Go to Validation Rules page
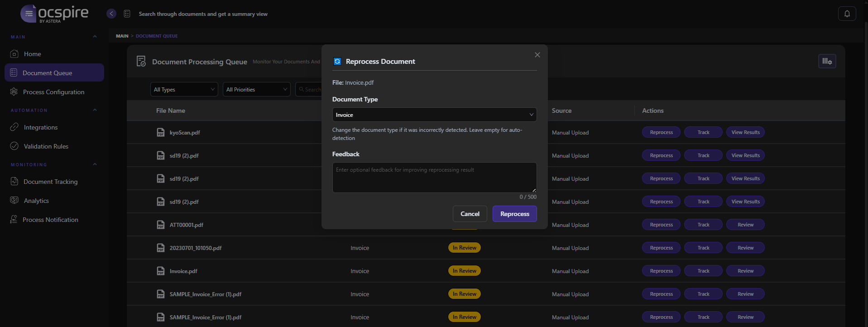 coord(46,146)
